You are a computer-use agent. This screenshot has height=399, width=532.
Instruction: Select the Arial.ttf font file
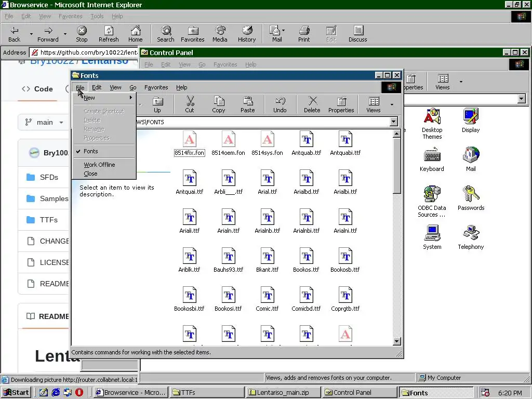pyautogui.click(x=268, y=182)
